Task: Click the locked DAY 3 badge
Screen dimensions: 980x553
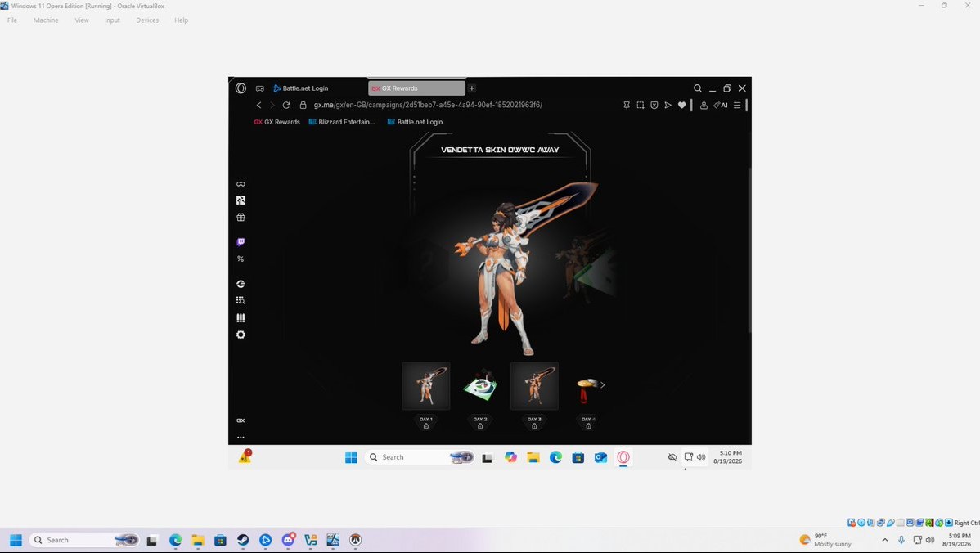Action: pos(534,422)
